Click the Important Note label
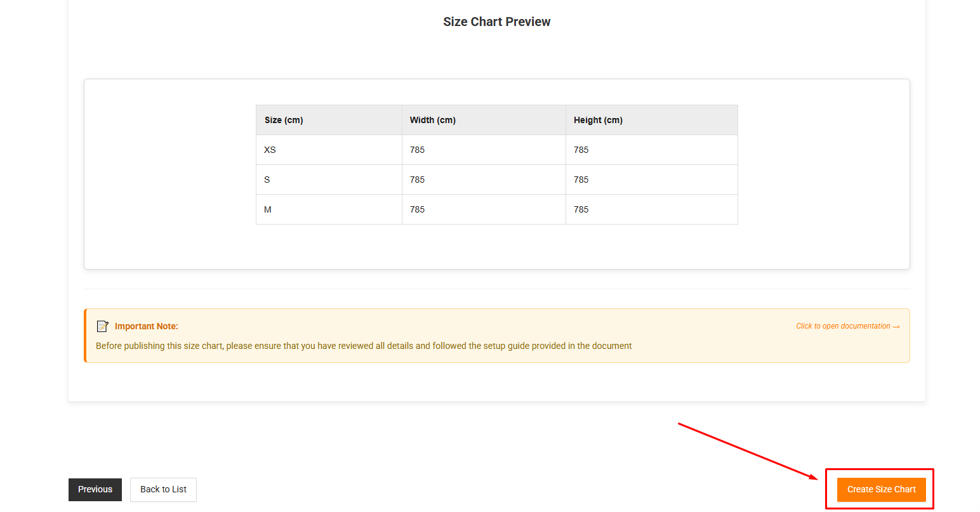Viewport: 980px width, 512px height. pyautogui.click(x=146, y=326)
